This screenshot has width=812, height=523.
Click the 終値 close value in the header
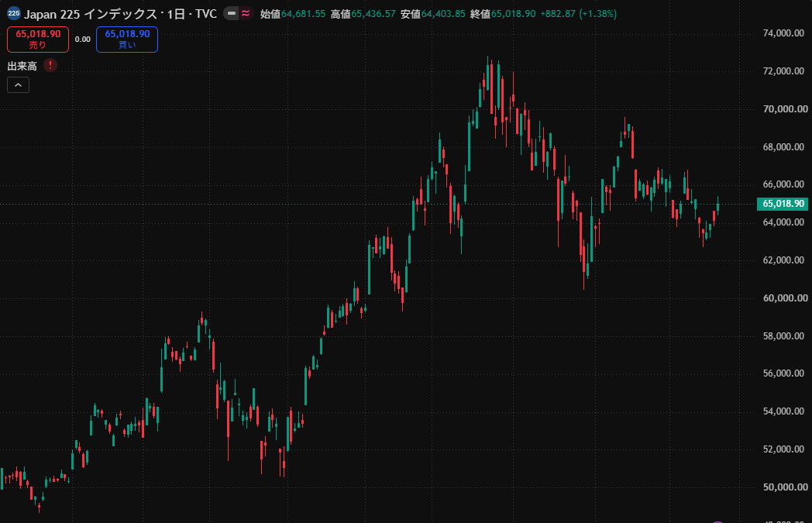(x=513, y=14)
